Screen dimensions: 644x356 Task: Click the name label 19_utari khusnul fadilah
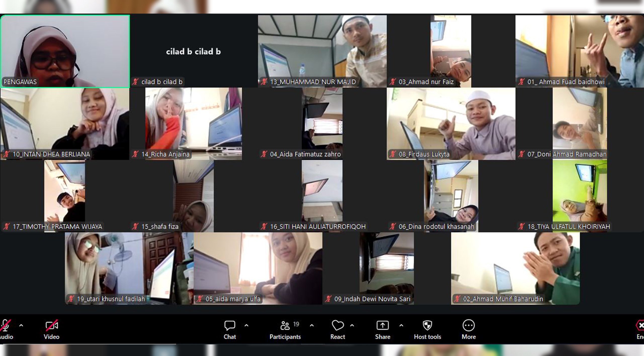(111, 299)
